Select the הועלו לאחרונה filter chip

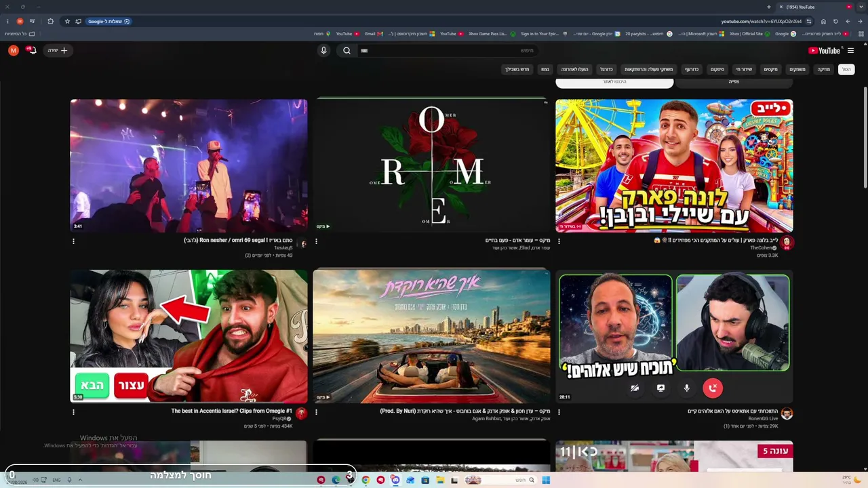pos(574,69)
